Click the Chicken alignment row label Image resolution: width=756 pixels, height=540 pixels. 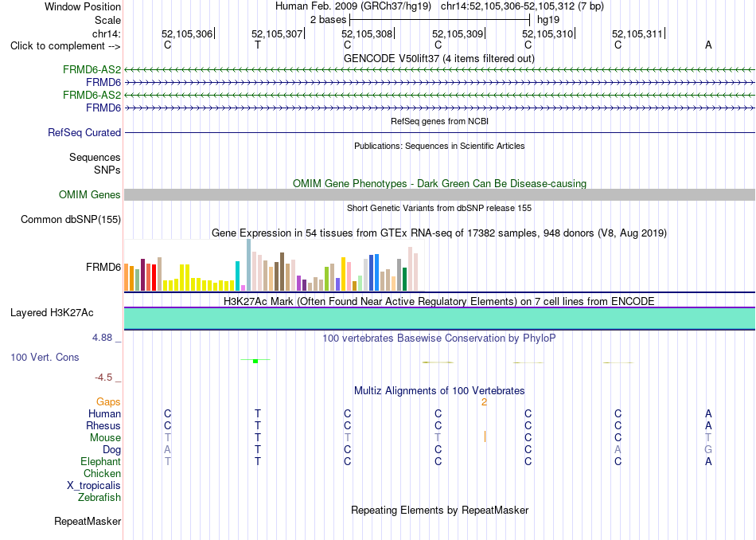102,473
